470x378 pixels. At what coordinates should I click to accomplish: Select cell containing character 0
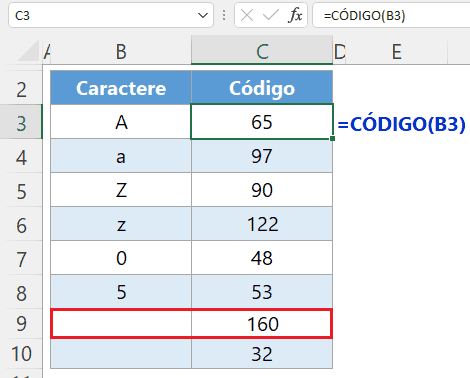click(121, 258)
